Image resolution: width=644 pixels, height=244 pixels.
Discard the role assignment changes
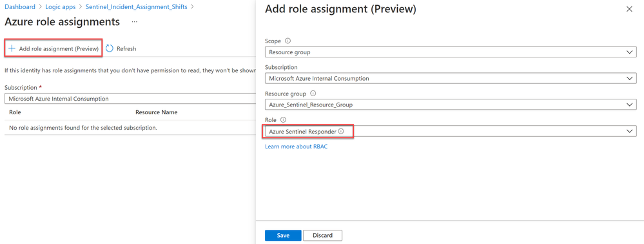tap(322, 236)
